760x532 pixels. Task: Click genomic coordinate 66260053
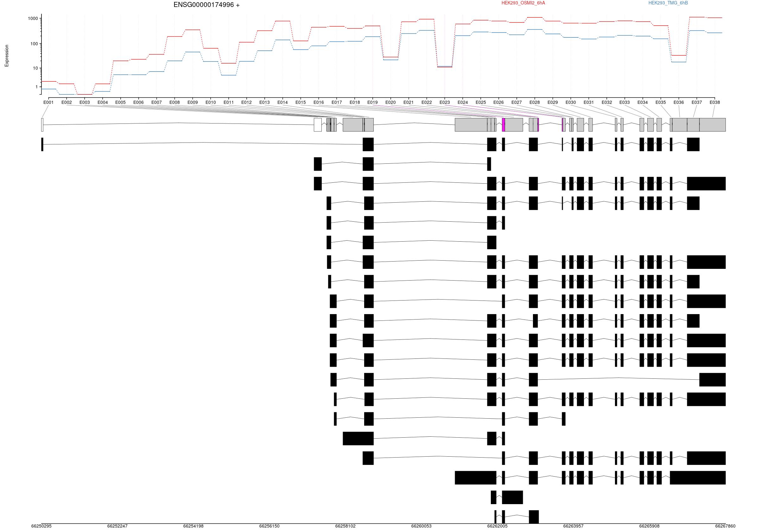(x=421, y=526)
